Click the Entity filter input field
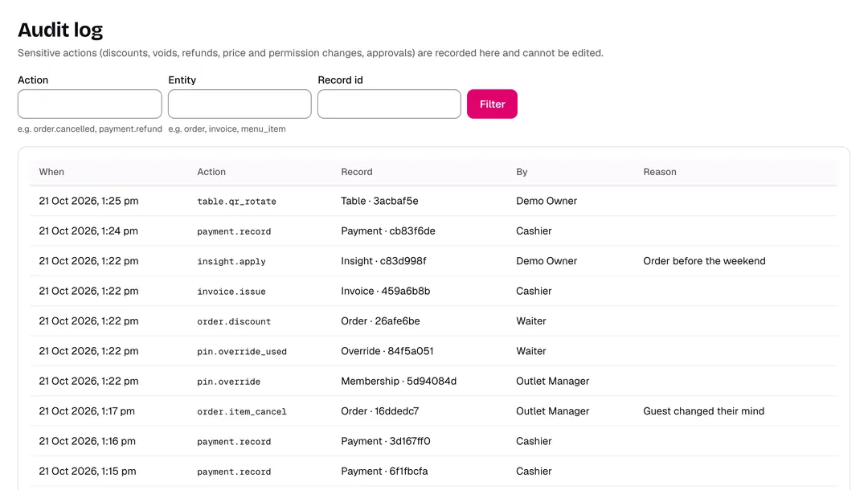868x490 pixels. tap(240, 104)
